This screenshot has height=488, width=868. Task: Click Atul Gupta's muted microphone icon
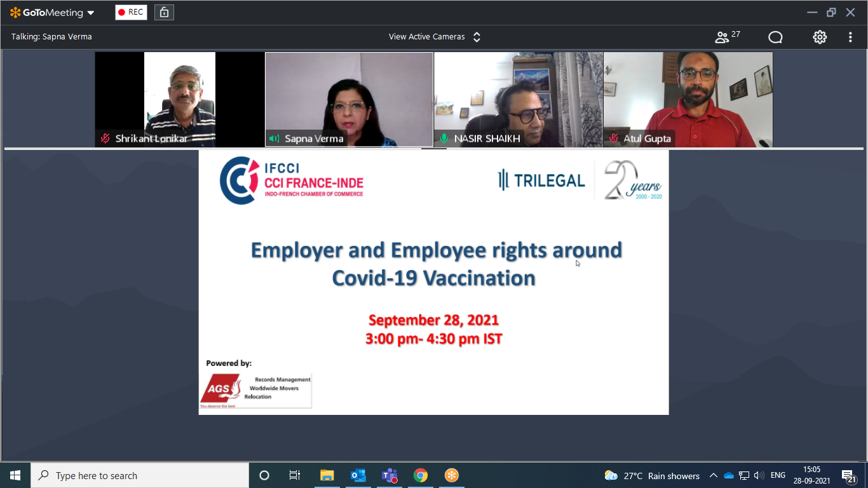pos(614,139)
